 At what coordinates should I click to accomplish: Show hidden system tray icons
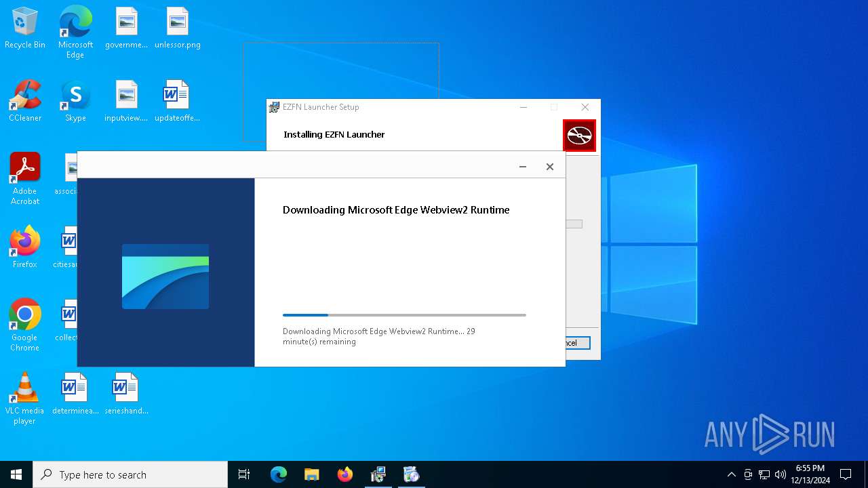(731, 474)
